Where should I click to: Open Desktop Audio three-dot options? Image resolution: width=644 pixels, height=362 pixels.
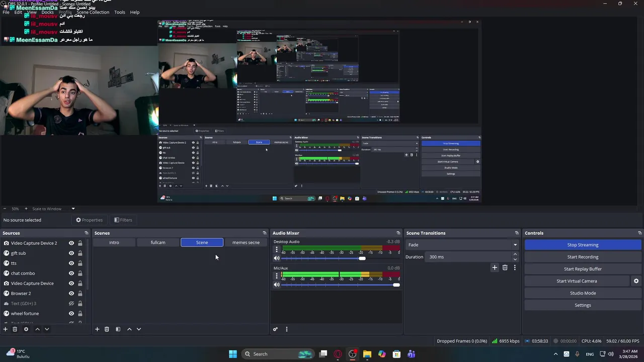[276, 249]
